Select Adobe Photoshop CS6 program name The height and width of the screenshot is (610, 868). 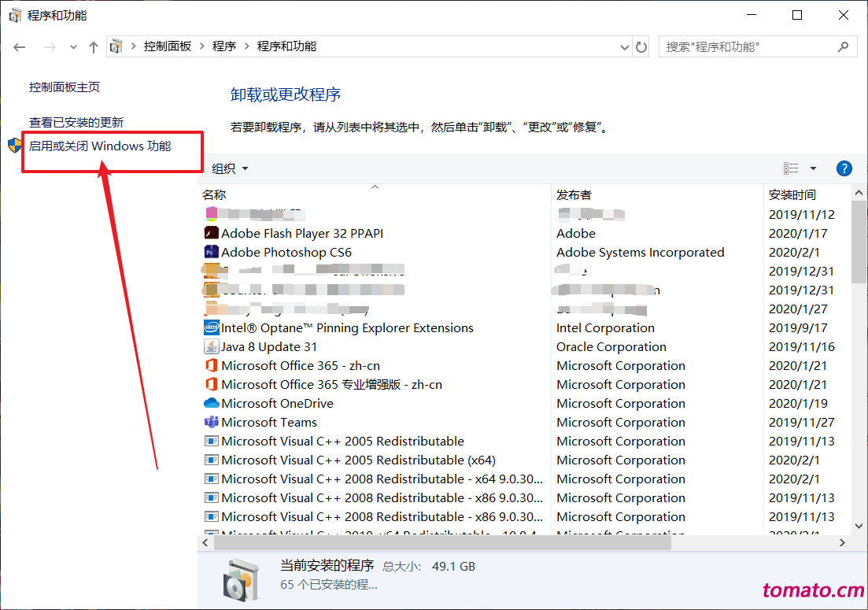coord(286,253)
